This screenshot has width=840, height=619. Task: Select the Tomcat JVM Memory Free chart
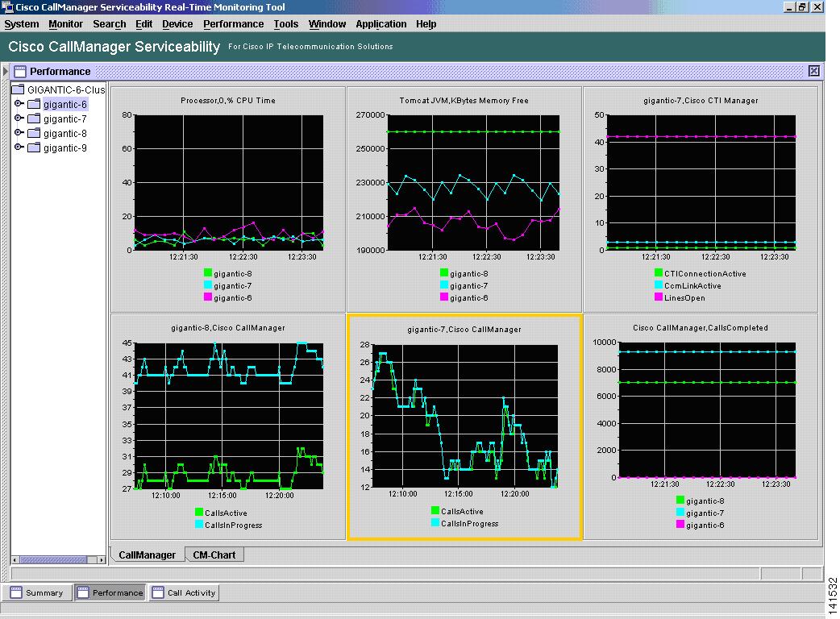tap(464, 199)
